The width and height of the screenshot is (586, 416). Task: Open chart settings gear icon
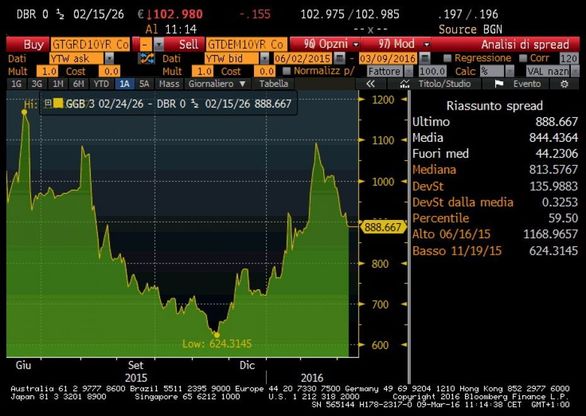(564, 84)
